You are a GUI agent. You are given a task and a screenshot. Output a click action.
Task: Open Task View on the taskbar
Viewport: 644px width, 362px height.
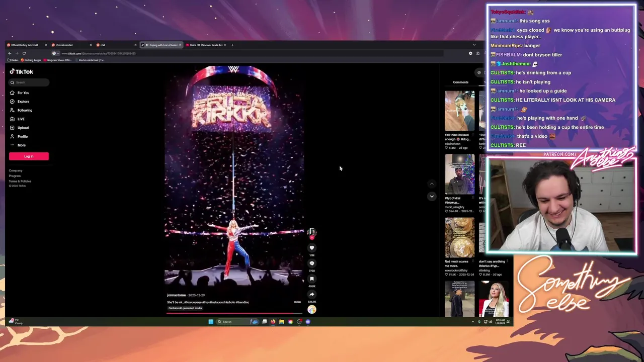tap(264, 322)
